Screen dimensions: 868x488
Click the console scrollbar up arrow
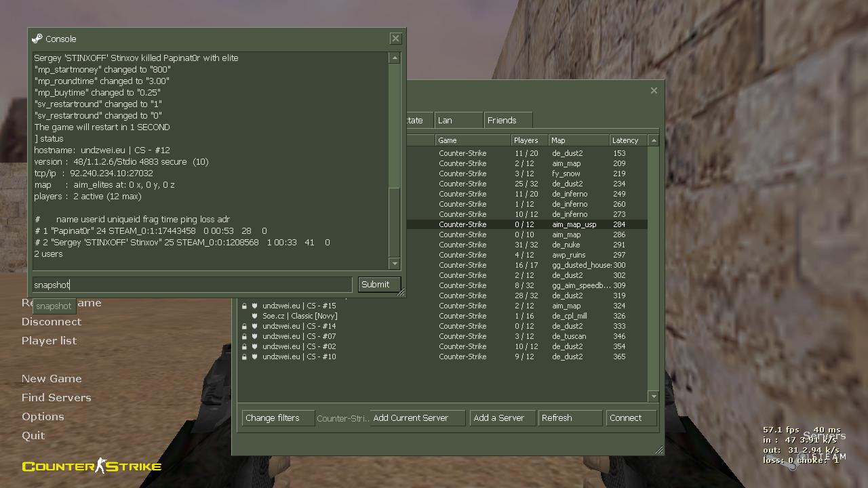[395, 58]
